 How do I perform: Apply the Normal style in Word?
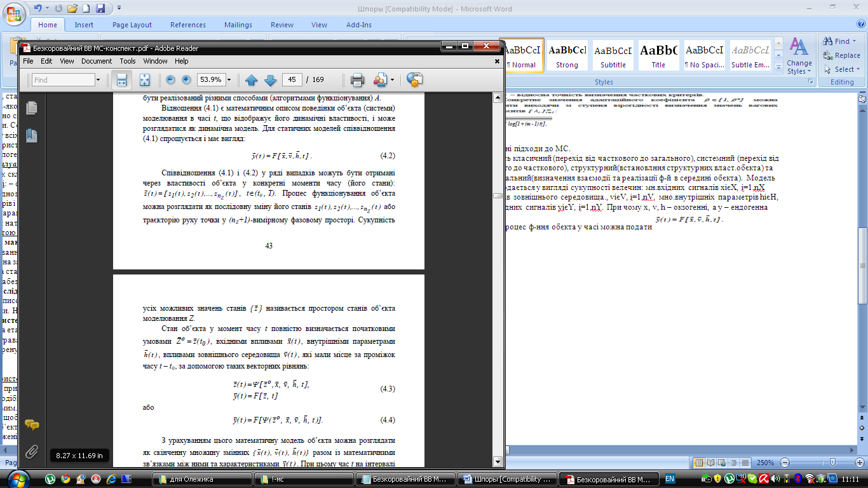tap(521, 56)
